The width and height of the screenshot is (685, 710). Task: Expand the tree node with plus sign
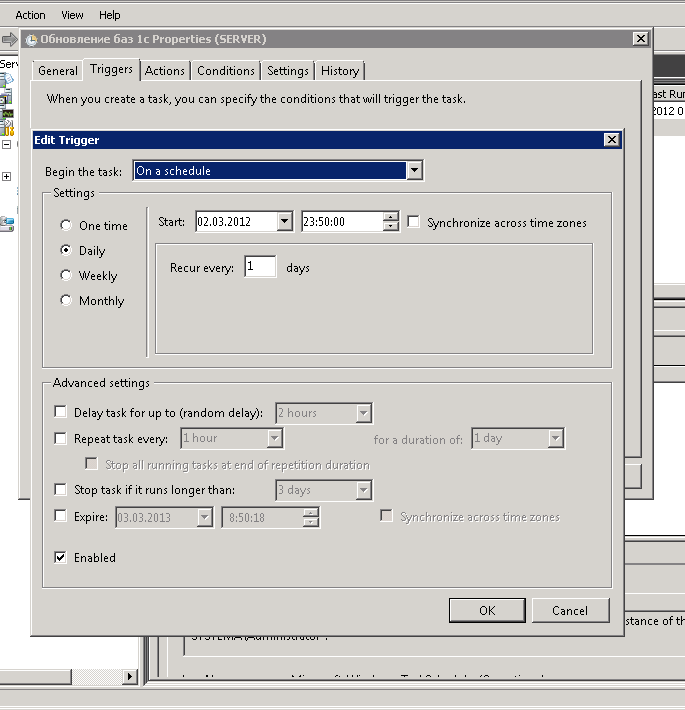[x=6, y=176]
